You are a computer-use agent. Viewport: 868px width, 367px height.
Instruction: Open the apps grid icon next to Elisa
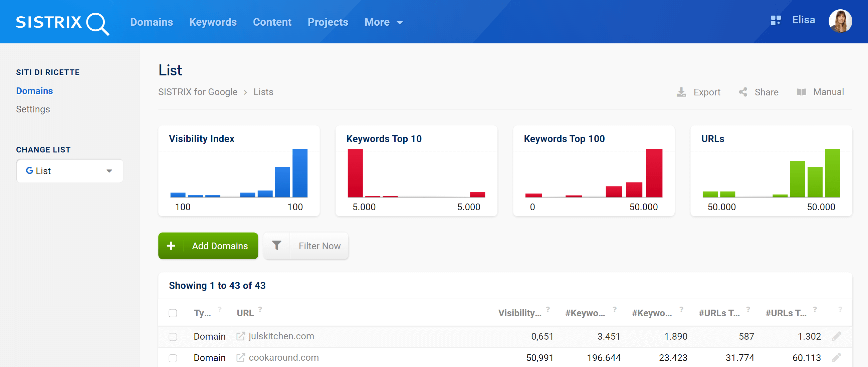[775, 21]
